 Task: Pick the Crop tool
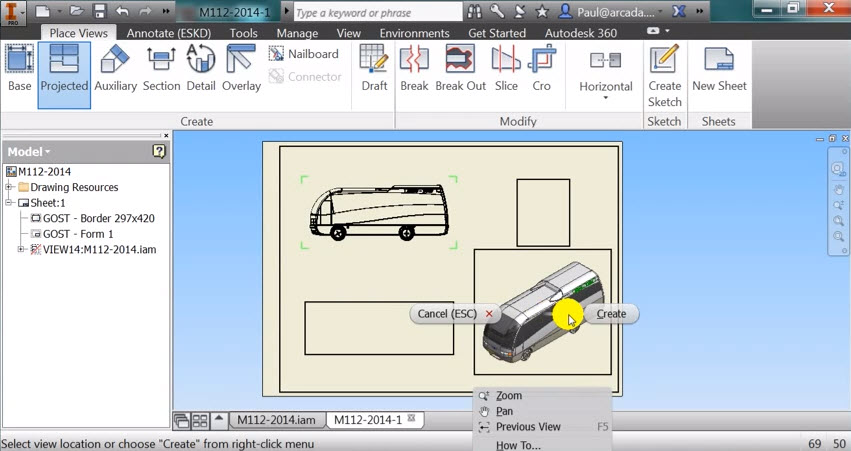542,69
